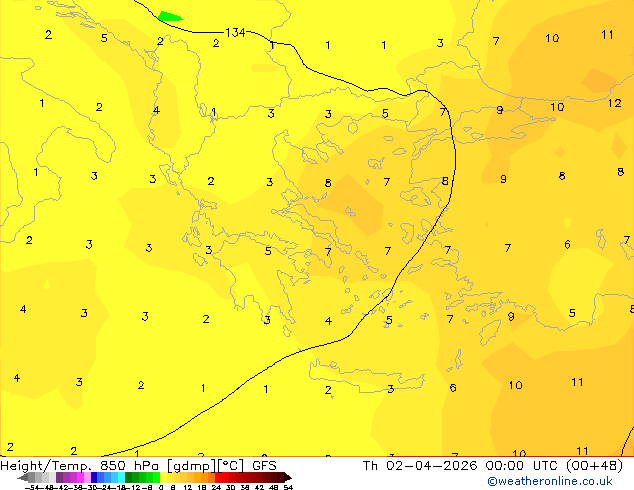
Task: Click the '(00+48)' forecast offset
Action: [x=595, y=466]
